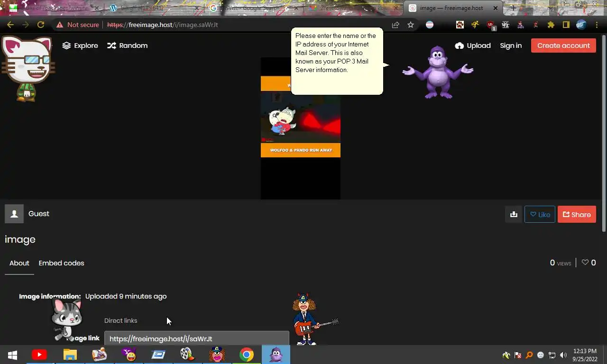
Task: Open the uBlock extension with red badge
Action: coord(491,25)
